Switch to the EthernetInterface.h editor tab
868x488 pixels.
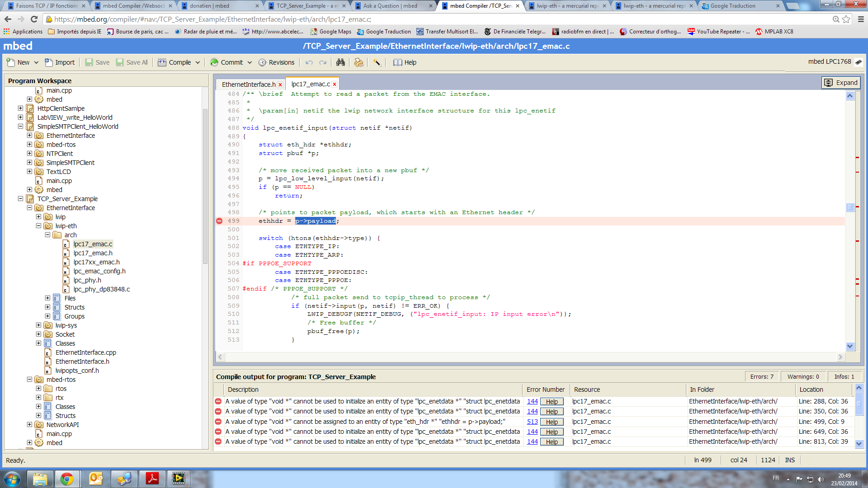tap(248, 84)
